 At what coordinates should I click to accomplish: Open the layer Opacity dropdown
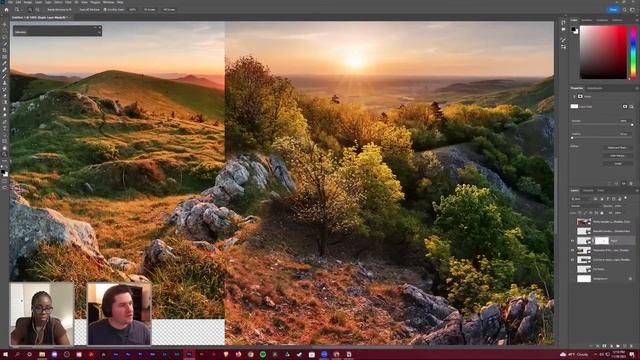(619, 206)
